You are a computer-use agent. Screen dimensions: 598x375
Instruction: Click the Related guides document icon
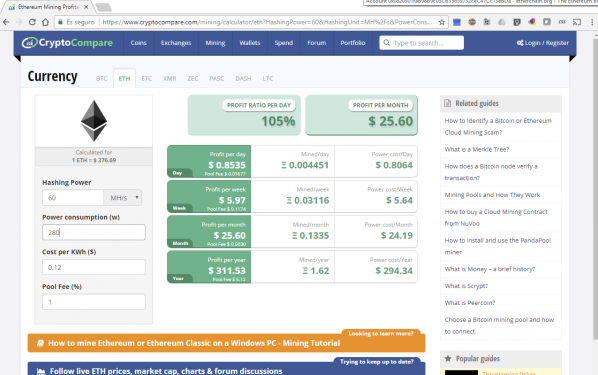(x=448, y=103)
